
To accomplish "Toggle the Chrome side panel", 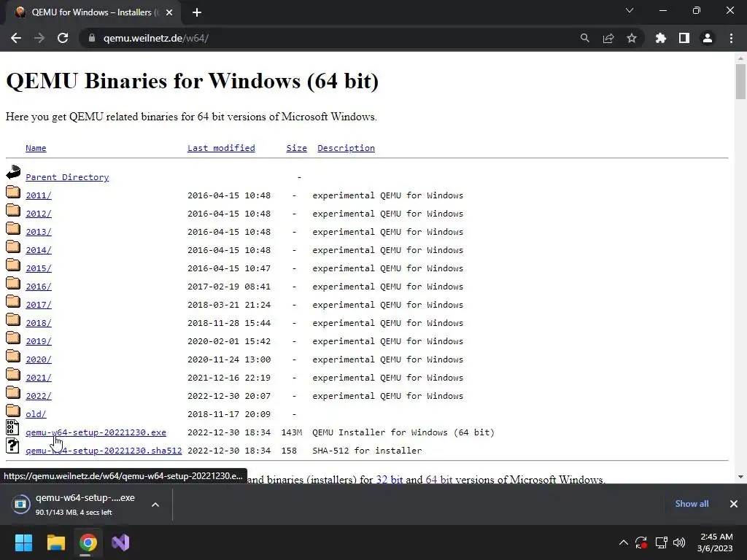I will pos(684,38).
